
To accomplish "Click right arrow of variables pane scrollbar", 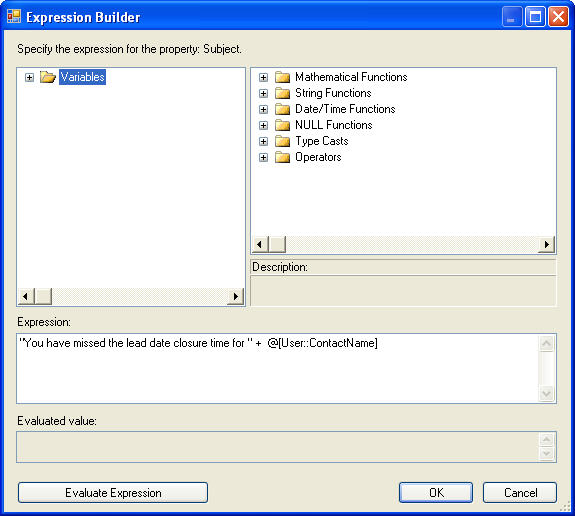I will (x=235, y=296).
